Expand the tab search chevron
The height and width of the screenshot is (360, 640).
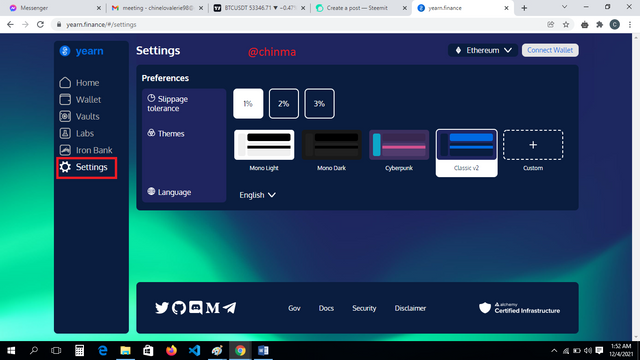point(564,7)
